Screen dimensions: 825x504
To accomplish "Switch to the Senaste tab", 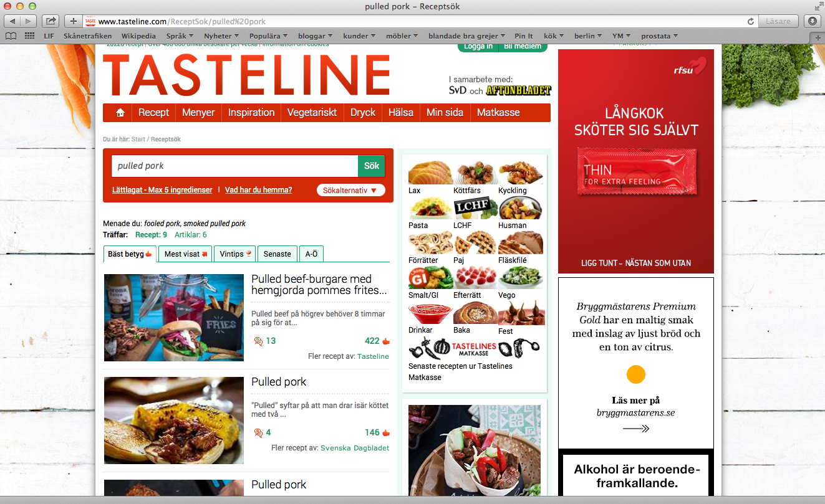I will [277, 254].
